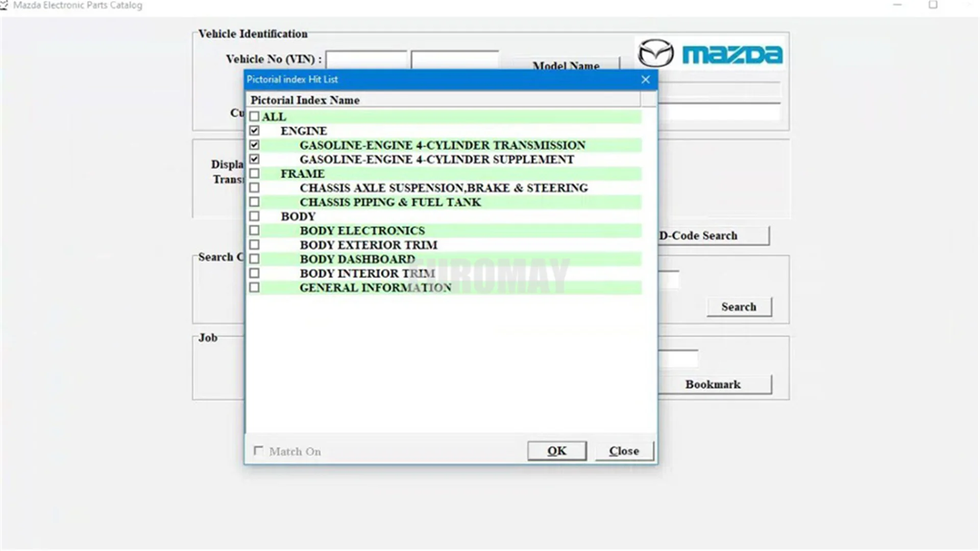Click the first VIN input field
Image resolution: width=980 pixels, height=551 pixels.
point(366,60)
